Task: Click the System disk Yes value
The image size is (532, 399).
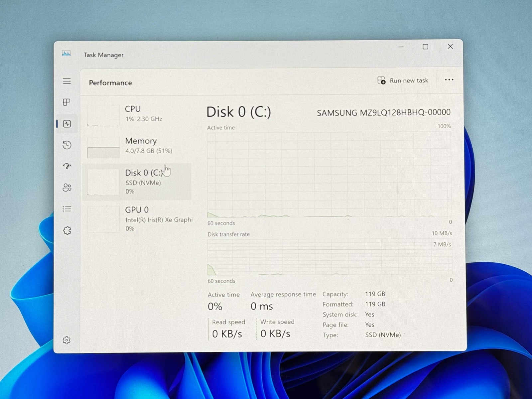Action: click(370, 314)
